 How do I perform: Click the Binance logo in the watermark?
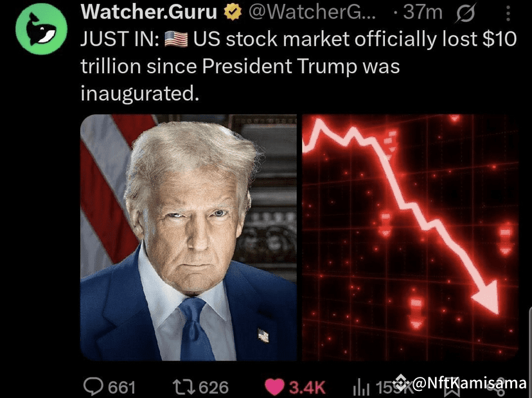[x=402, y=383]
